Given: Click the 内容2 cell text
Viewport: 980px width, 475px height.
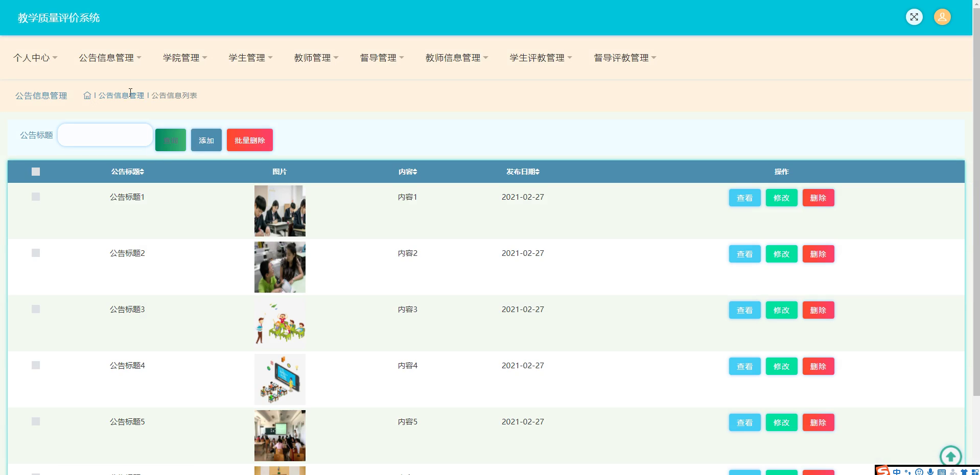Looking at the screenshot, I should [x=408, y=253].
